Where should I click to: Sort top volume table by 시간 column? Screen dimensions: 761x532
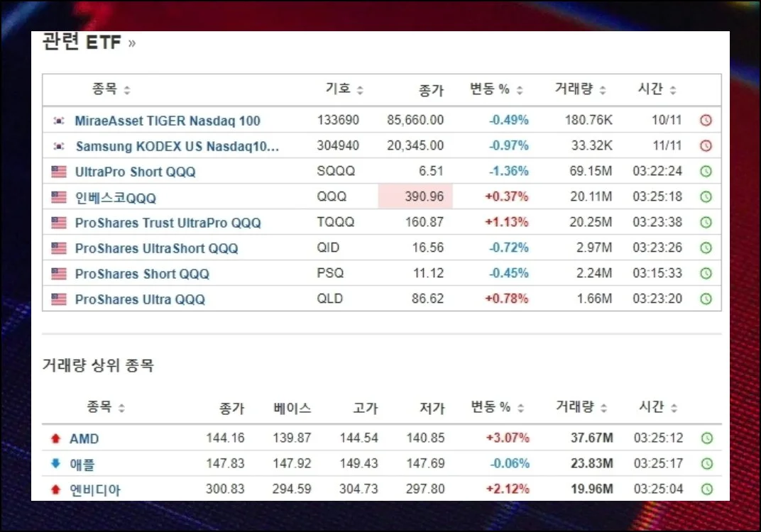[x=657, y=408]
